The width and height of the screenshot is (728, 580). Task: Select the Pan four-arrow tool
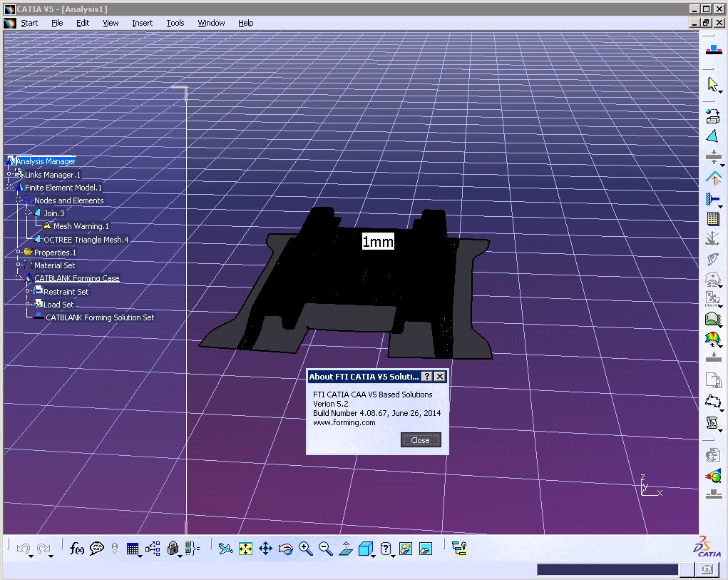[x=265, y=549]
